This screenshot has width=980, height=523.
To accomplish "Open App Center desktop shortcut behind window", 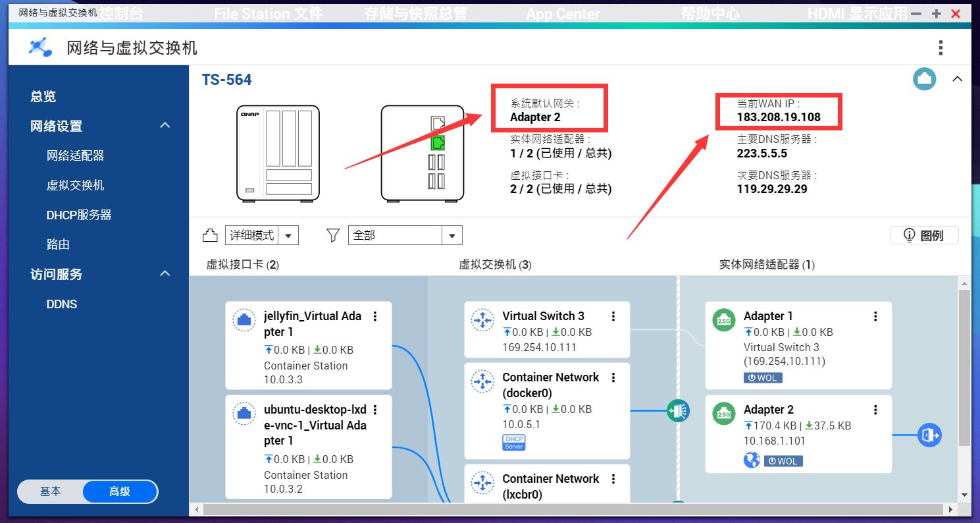I will (x=563, y=14).
